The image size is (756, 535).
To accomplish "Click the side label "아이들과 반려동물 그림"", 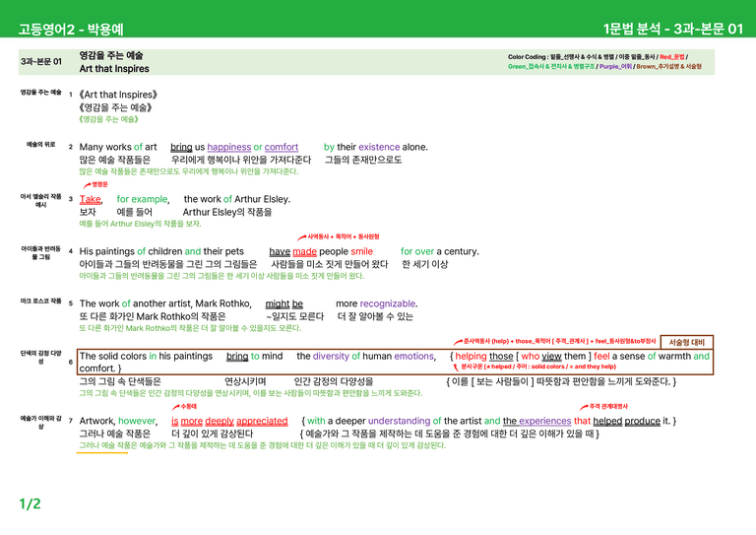I will [x=41, y=253].
